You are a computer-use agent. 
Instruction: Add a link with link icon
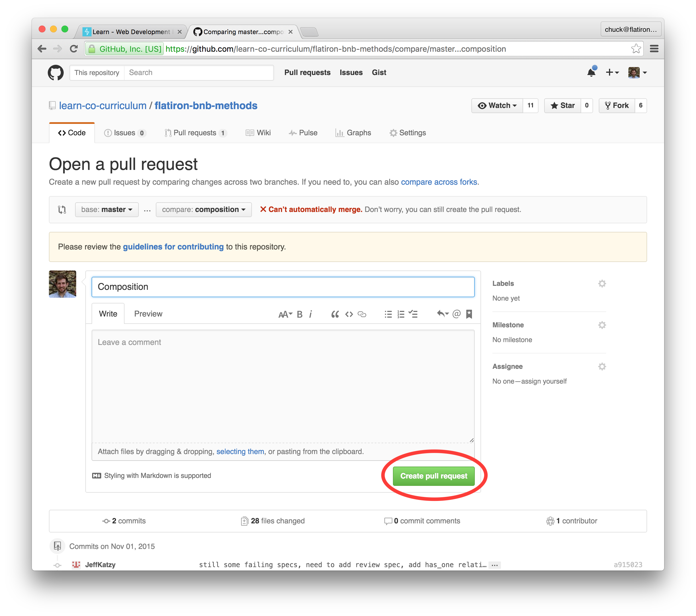(x=362, y=314)
